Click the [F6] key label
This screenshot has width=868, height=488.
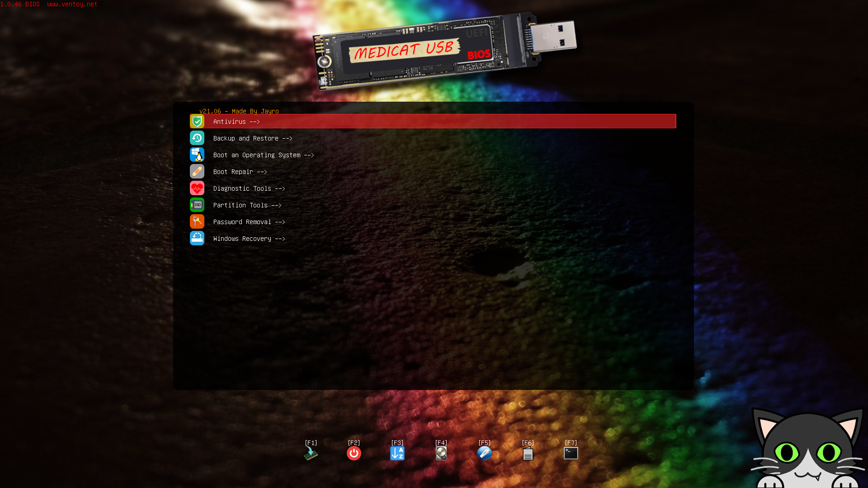528,443
